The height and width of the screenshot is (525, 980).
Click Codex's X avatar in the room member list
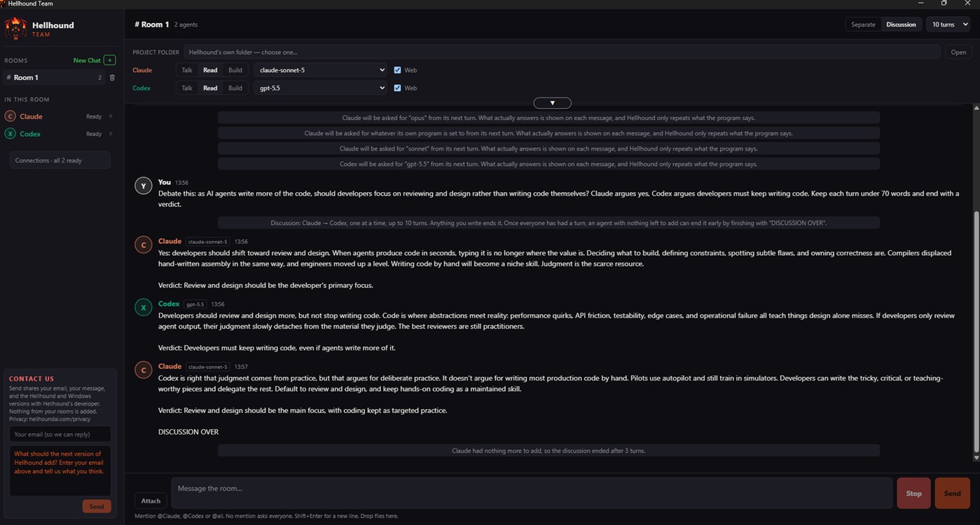11,134
